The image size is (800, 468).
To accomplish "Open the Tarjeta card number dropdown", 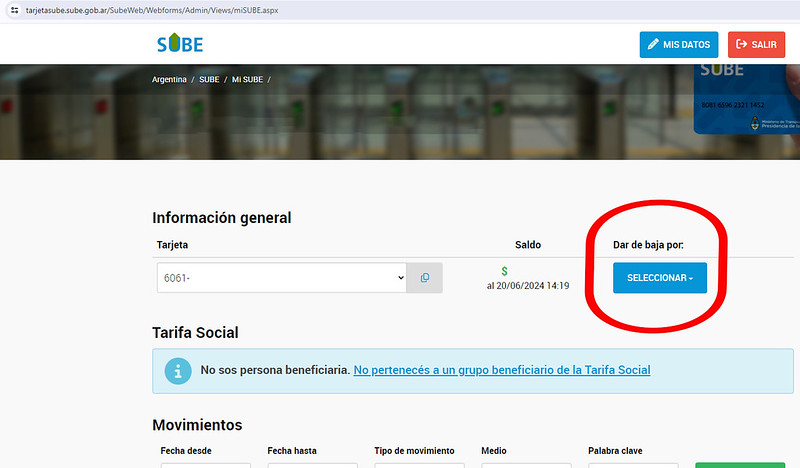I will click(x=281, y=277).
